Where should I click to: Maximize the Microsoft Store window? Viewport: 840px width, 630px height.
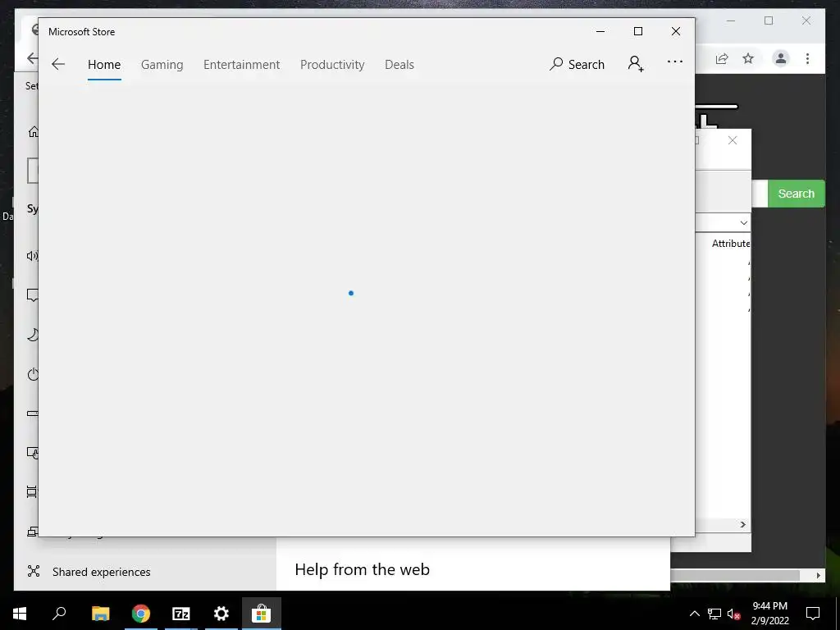638,32
